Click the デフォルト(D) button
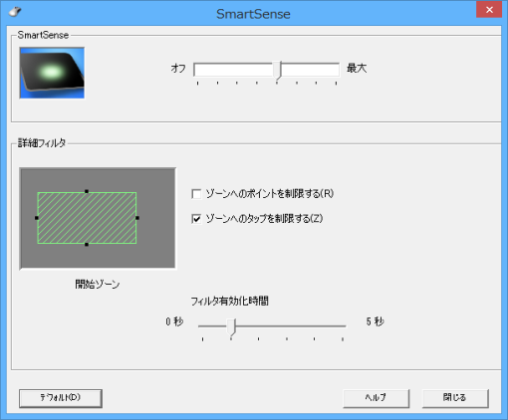 tap(61, 398)
